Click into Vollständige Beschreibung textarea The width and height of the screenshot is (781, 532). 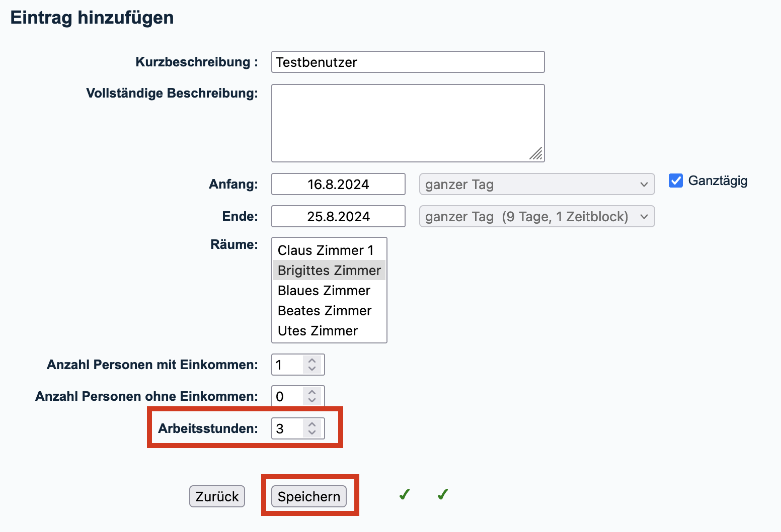[x=408, y=123]
